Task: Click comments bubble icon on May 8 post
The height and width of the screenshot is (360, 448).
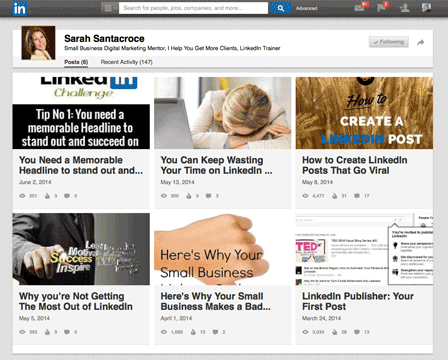Action: [x=357, y=196]
